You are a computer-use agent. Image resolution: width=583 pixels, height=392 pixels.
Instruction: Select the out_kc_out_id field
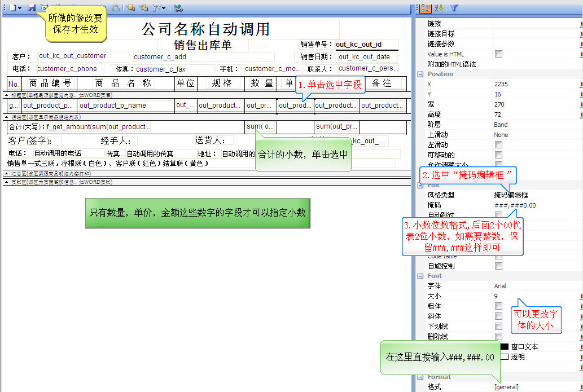(x=366, y=45)
